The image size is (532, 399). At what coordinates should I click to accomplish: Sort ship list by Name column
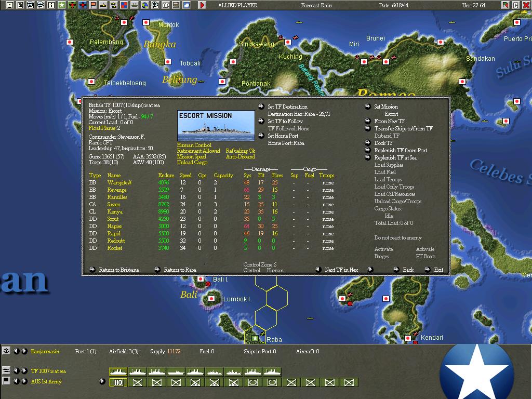coord(114,175)
